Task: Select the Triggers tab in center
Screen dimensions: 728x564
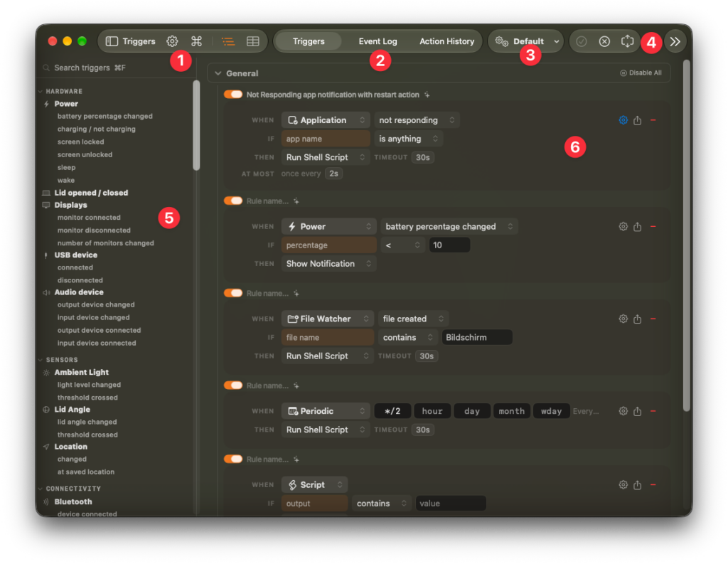Action: click(x=309, y=41)
